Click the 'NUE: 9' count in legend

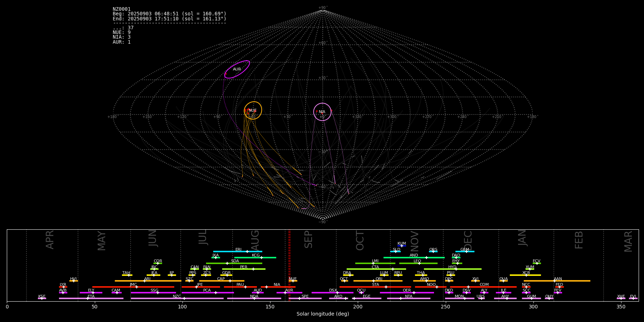point(122,33)
